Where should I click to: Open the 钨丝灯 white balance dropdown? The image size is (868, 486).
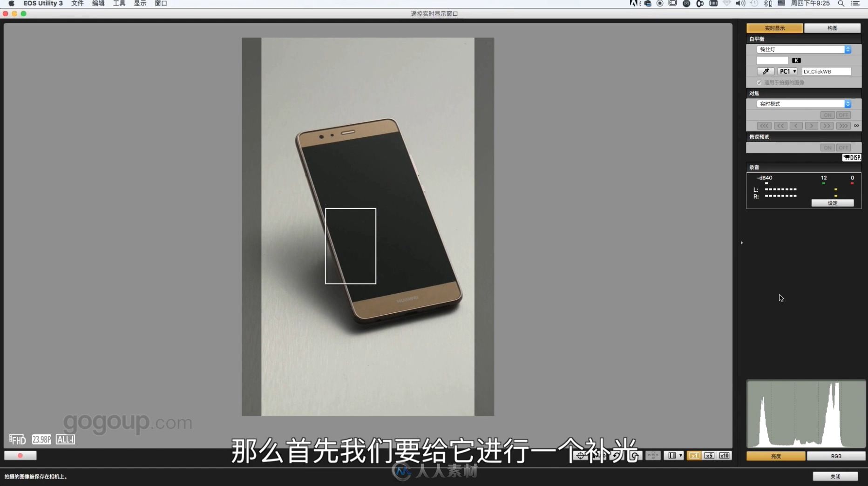[804, 49]
